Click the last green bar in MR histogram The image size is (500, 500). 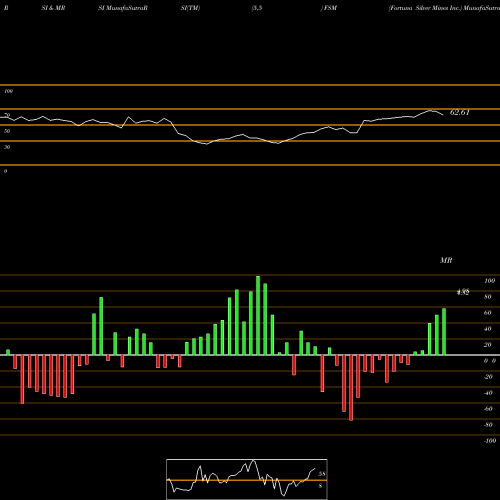[444, 332]
